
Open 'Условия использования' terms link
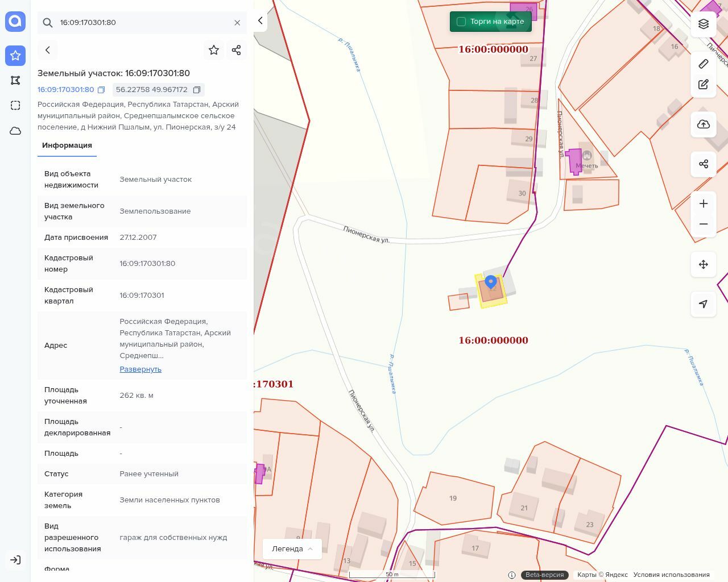pyautogui.click(x=671, y=575)
